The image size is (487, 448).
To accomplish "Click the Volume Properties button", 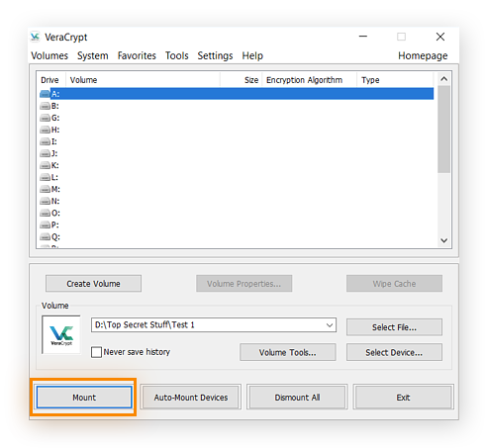I will tap(243, 284).
